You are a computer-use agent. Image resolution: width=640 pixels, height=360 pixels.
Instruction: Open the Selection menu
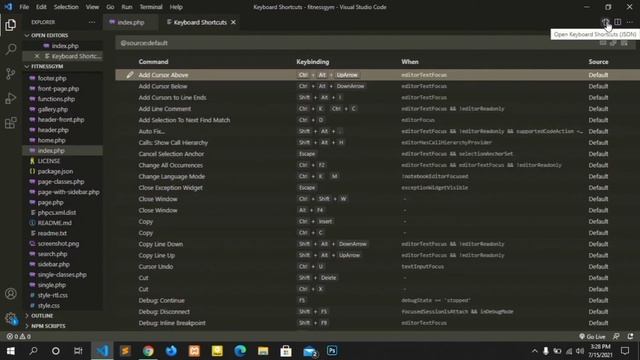point(66,7)
